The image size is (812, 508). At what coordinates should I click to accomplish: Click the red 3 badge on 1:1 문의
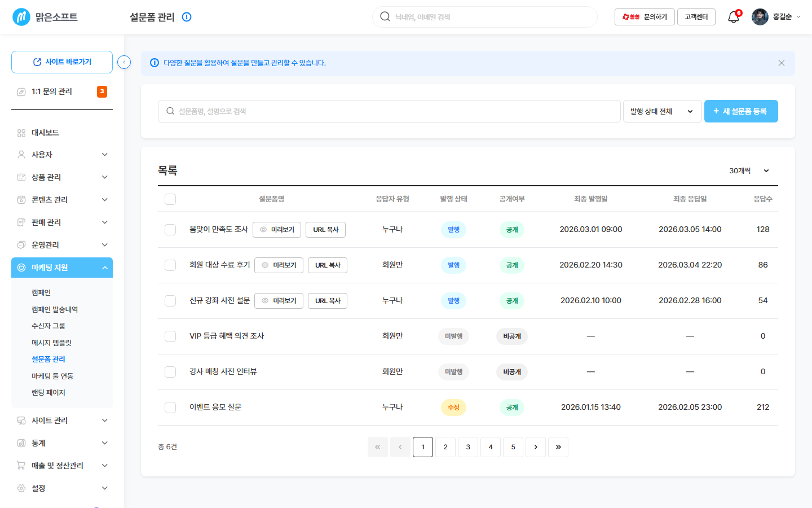102,91
